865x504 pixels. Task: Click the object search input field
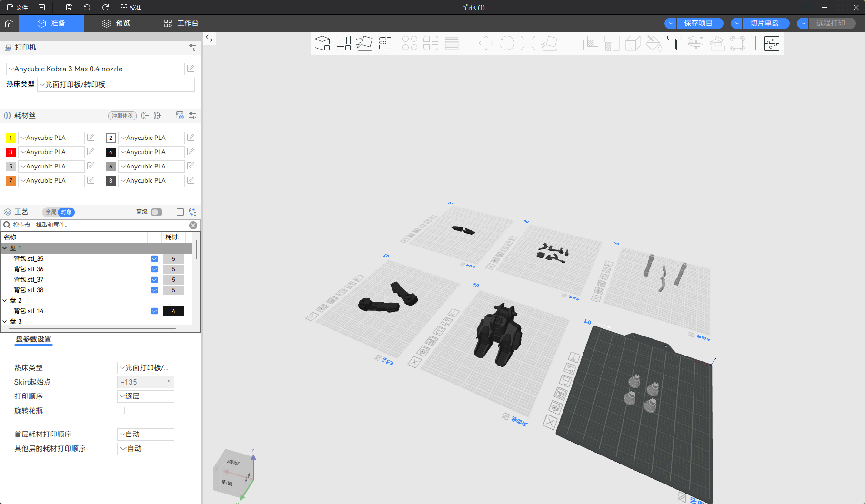(x=100, y=225)
